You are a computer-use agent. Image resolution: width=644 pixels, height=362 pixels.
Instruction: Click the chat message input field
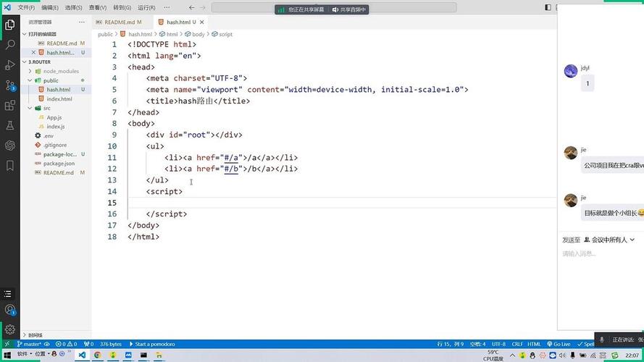[x=602, y=253]
